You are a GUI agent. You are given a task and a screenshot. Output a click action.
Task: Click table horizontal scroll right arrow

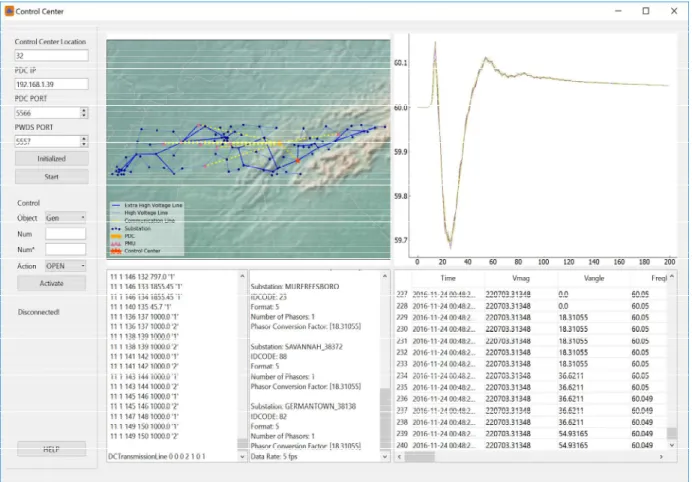pyautogui.click(x=661, y=457)
